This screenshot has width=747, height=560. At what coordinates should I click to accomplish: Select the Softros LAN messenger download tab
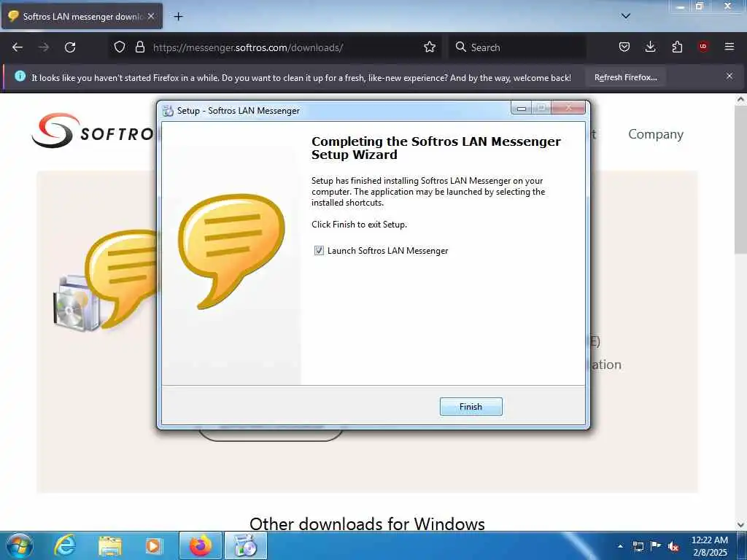pyautogui.click(x=82, y=16)
